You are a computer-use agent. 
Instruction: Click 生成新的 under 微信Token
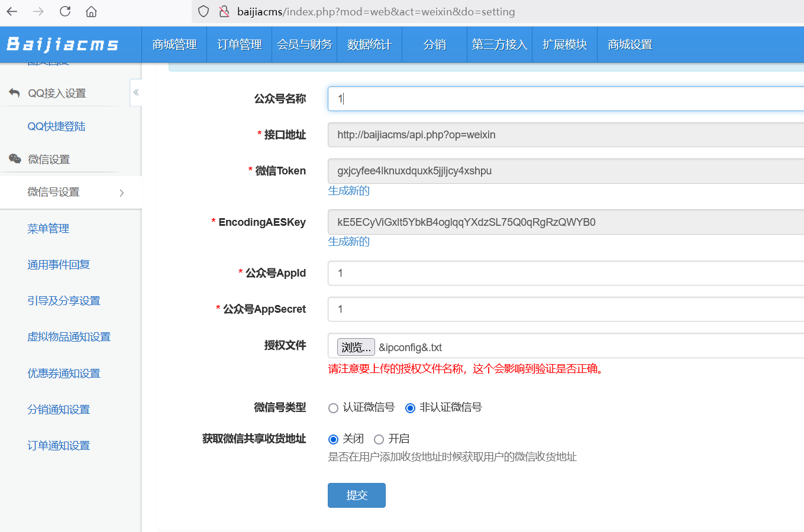tap(349, 190)
